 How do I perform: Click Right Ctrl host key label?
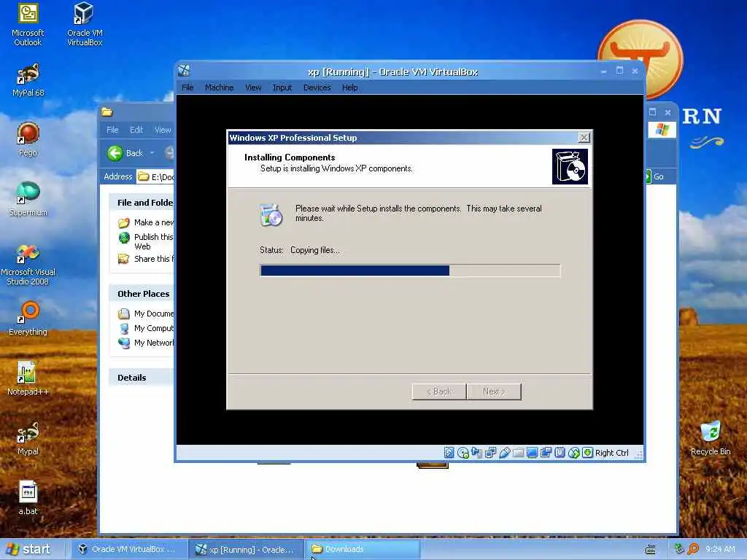612,453
